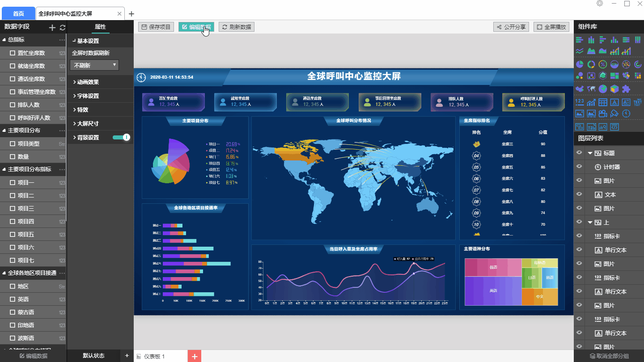
Task: Expand the 大屏尺寸 section
Action: pyautogui.click(x=101, y=124)
